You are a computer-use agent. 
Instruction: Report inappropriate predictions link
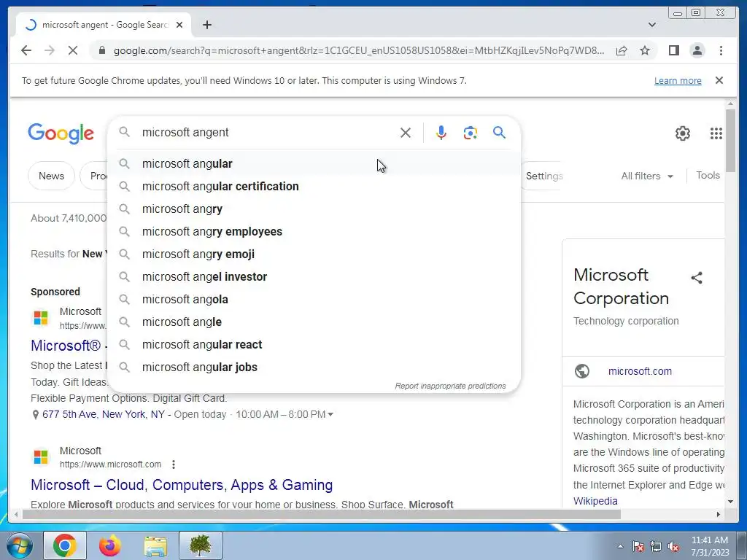tap(450, 386)
